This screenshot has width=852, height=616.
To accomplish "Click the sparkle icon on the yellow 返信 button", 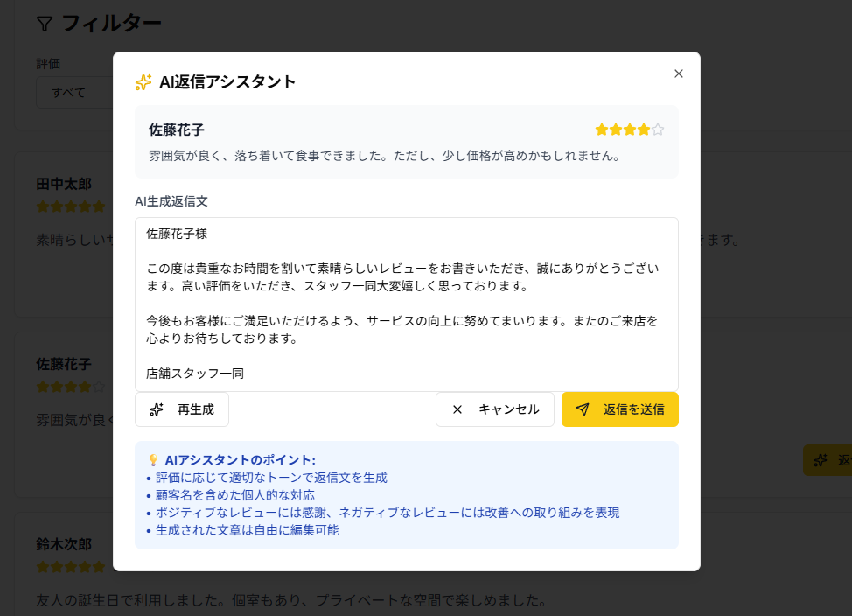I will (x=821, y=459).
